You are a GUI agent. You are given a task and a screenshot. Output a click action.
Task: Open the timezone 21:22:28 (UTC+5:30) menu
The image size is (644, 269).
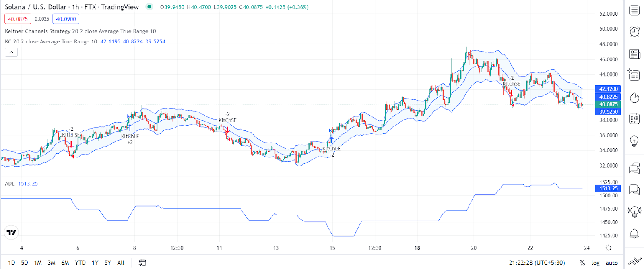coord(537,263)
